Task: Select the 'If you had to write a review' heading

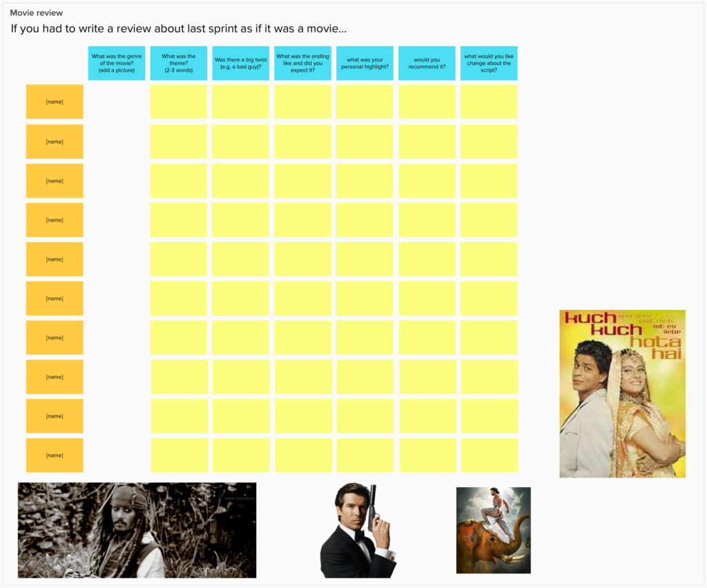Action: (x=178, y=30)
